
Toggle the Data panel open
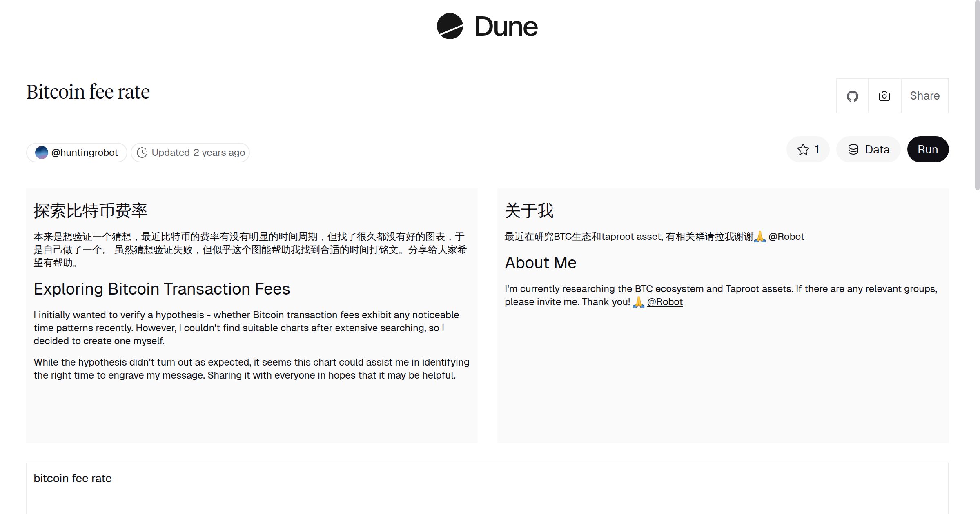pos(869,149)
